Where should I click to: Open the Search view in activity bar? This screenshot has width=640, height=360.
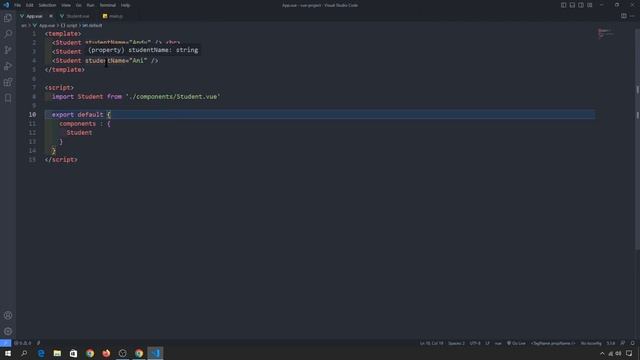(x=8, y=34)
